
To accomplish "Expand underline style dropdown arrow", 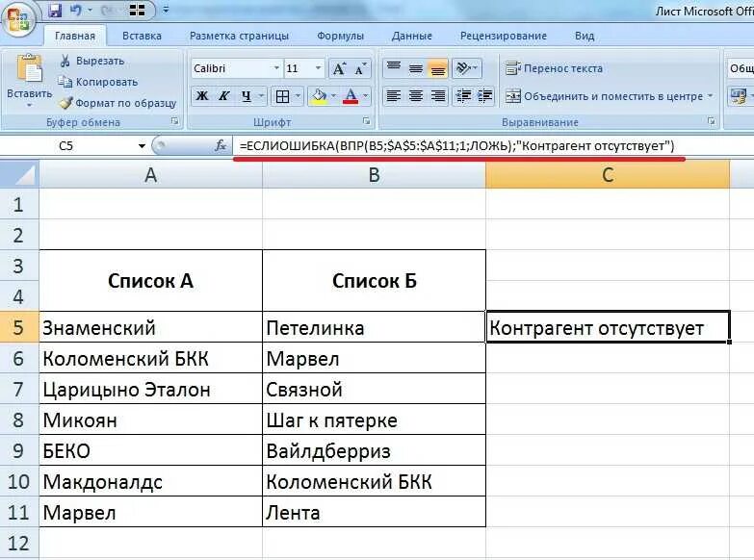I will click(x=261, y=96).
